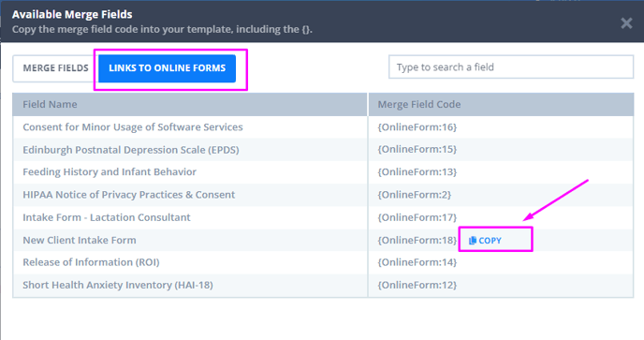This screenshot has width=644, height=340.
Task: Click the Field Name column header
Action: coord(190,104)
